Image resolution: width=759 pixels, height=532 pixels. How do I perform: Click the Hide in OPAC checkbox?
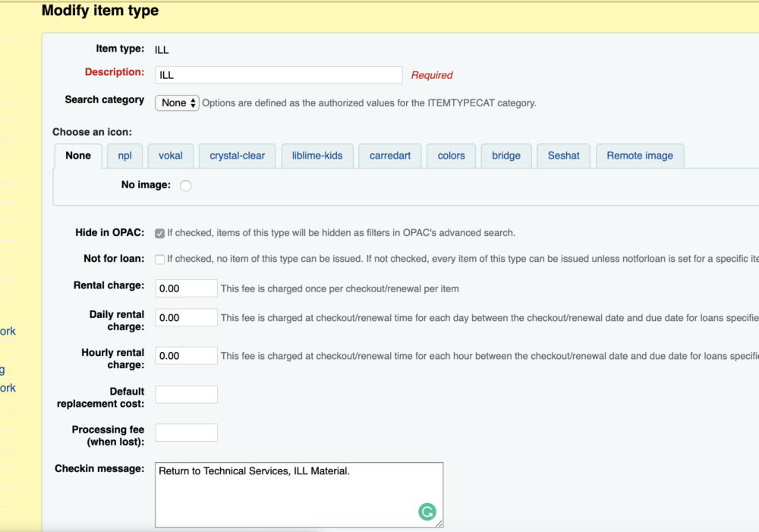click(159, 233)
